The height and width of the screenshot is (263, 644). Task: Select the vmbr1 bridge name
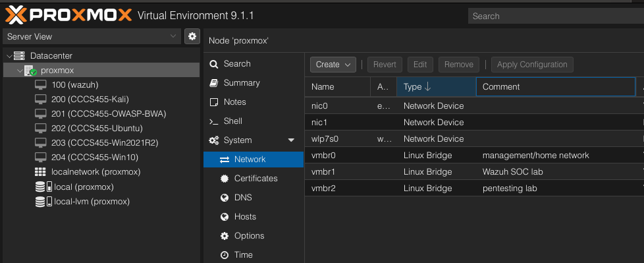[x=323, y=172]
